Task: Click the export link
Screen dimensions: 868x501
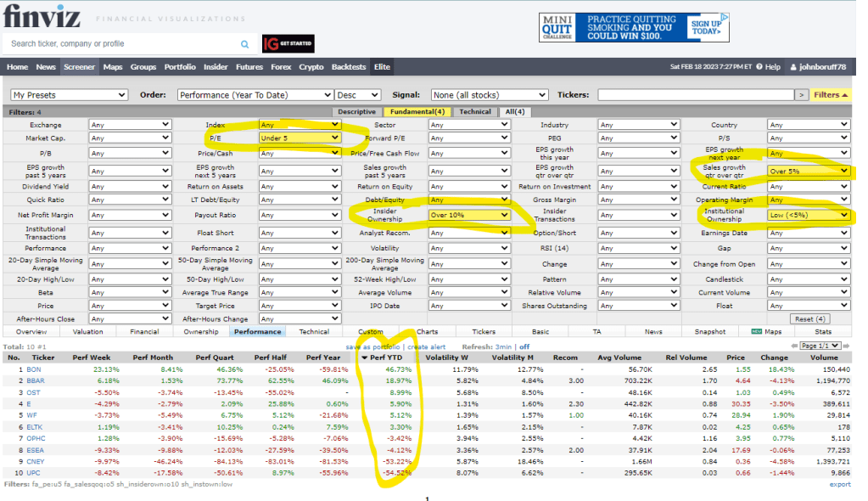Action: pyautogui.click(x=839, y=484)
